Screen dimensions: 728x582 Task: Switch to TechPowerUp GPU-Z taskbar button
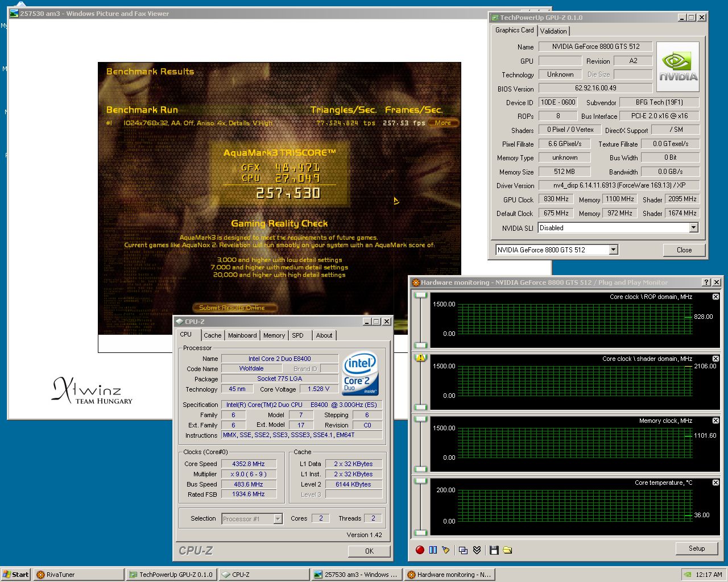click(x=171, y=575)
